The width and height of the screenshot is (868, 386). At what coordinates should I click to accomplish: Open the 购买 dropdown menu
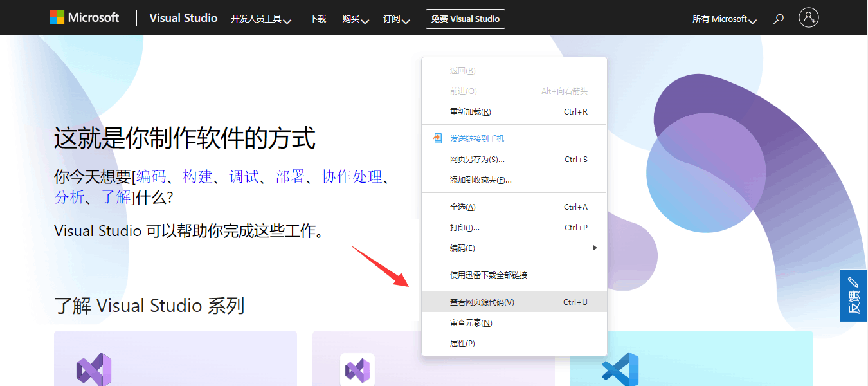click(355, 19)
